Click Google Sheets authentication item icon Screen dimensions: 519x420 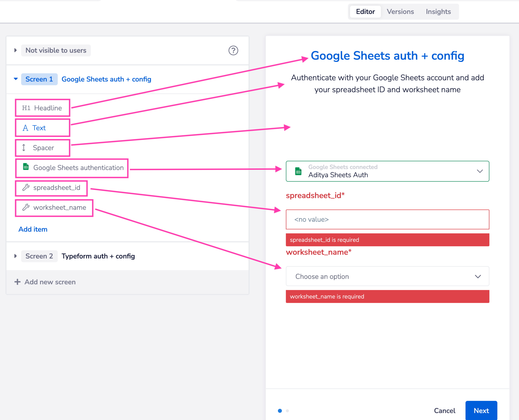coord(26,167)
